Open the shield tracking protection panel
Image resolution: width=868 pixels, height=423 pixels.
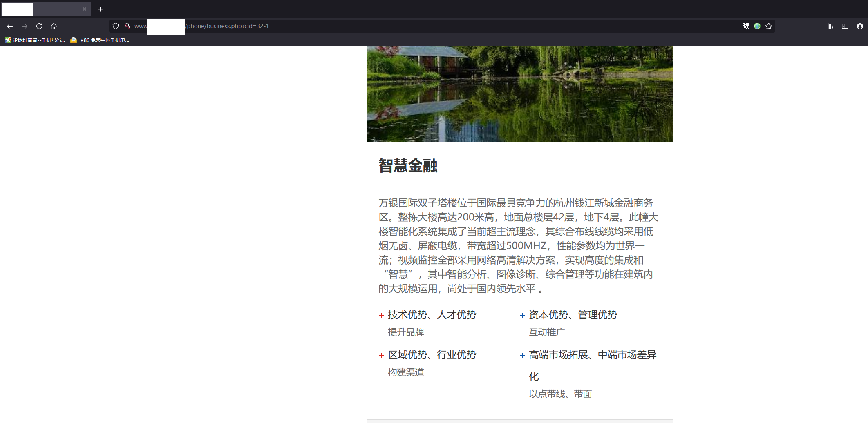[116, 26]
